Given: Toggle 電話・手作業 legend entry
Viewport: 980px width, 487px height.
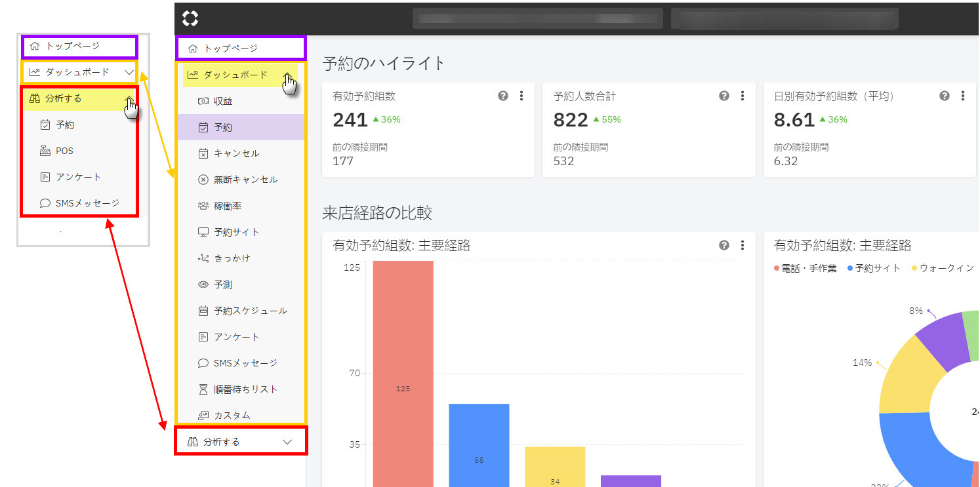Looking at the screenshot, I should (806, 268).
